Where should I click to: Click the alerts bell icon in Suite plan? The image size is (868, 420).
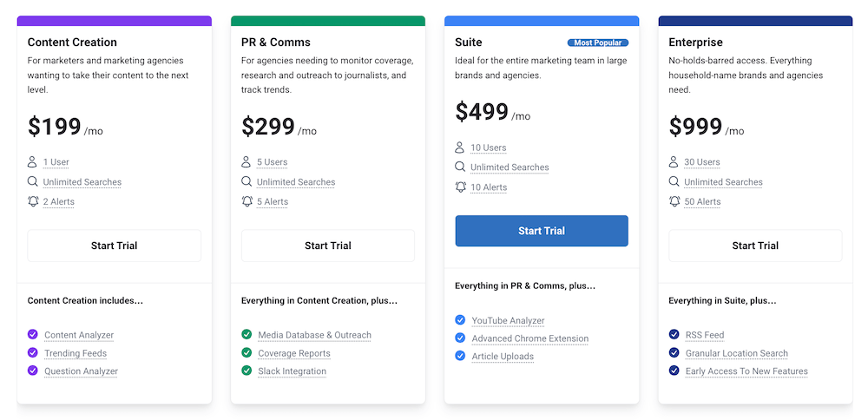[x=460, y=187]
